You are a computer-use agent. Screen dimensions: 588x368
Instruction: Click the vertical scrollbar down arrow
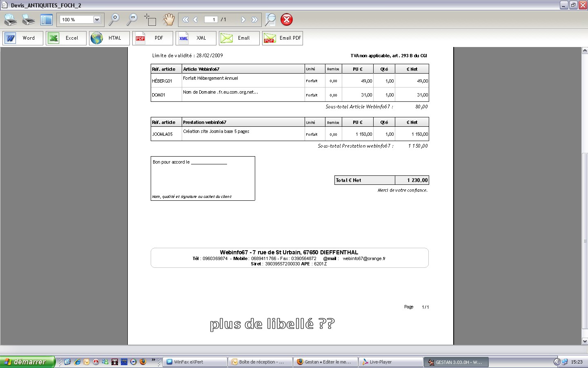pyautogui.click(x=584, y=341)
